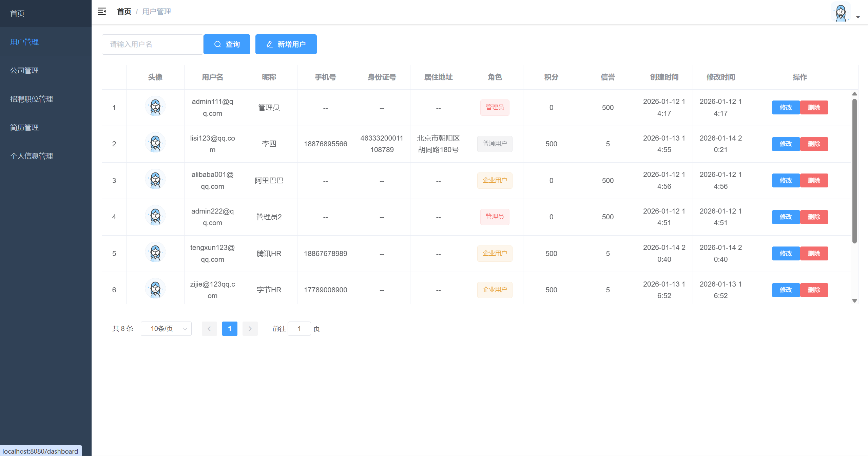Image resolution: width=868 pixels, height=456 pixels.
Task: Switch to 简历管理 in the sidebar
Action: 24,128
